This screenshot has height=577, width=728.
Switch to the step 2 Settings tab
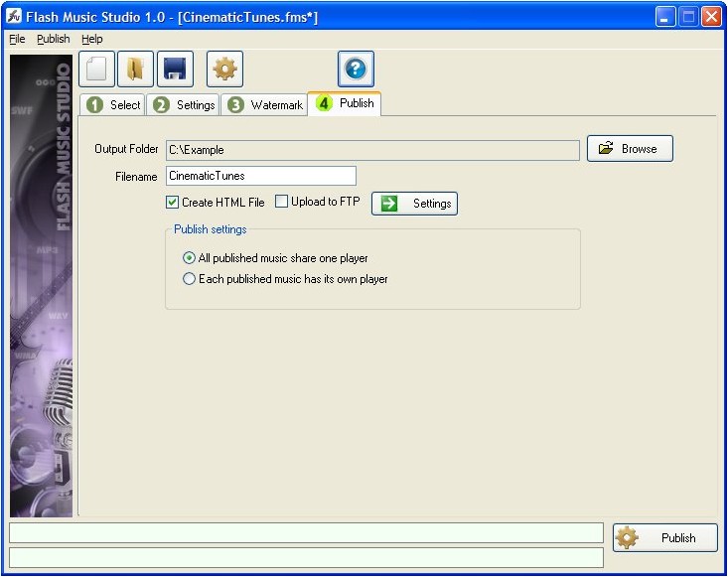click(184, 105)
